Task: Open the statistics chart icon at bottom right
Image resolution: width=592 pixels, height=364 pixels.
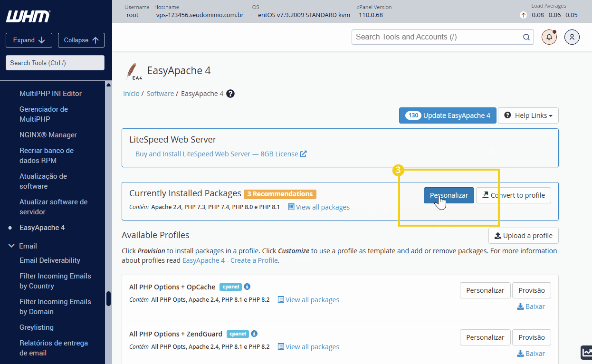Action: pos(586,352)
